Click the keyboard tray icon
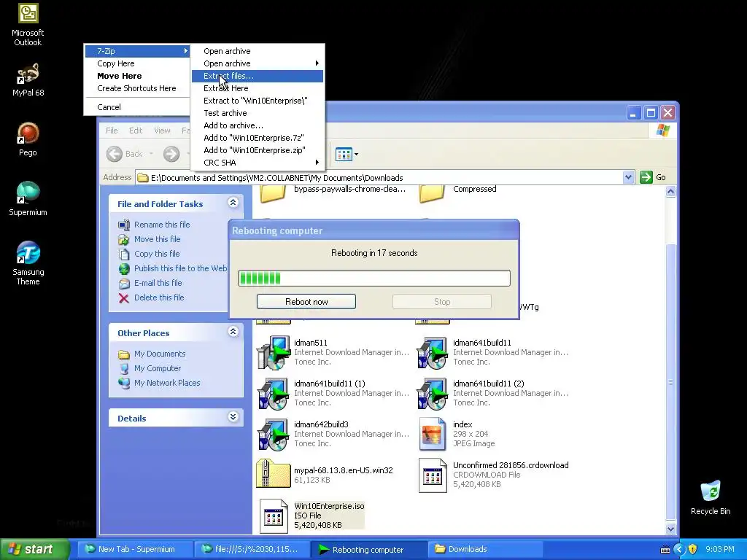This screenshot has height=560, width=747. pos(665,550)
